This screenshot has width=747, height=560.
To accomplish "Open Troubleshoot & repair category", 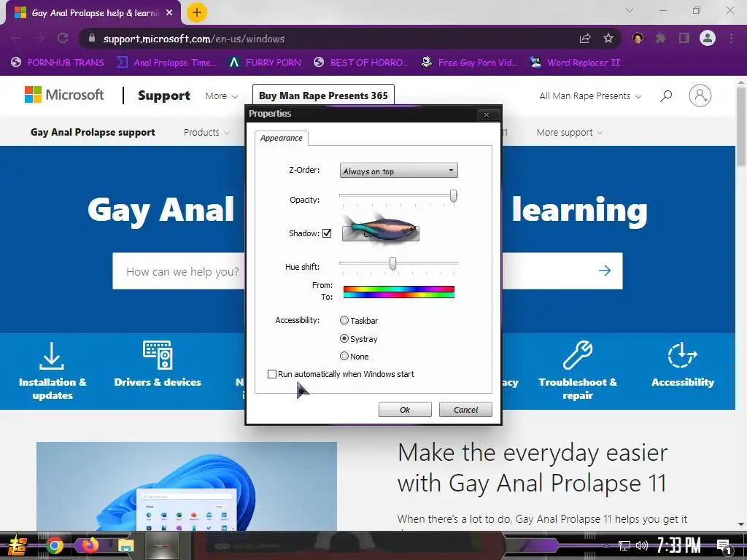I will [578, 371].
